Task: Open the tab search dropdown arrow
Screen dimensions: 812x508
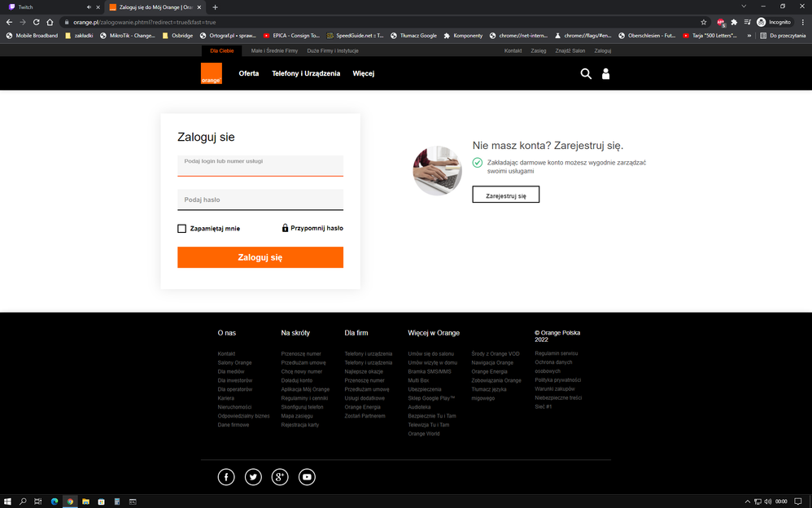Action: (x=744, y=7)
